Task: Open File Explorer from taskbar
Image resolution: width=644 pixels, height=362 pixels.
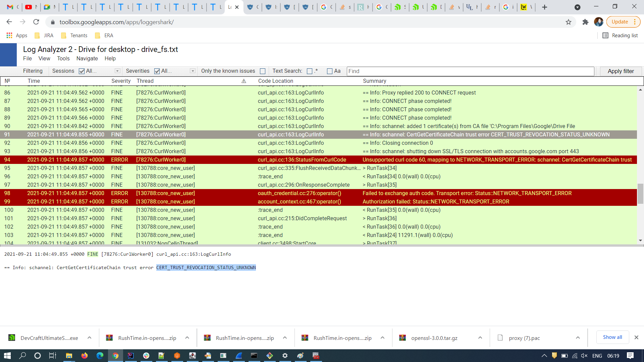Action: 69,356
